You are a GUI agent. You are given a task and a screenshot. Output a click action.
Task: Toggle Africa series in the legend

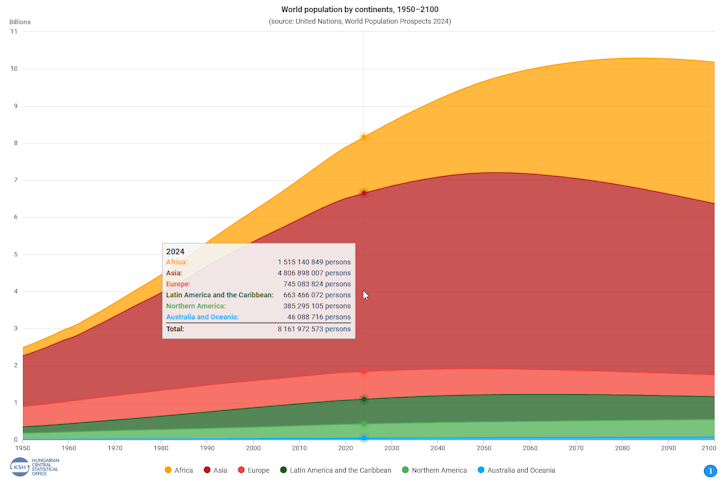[179, 470]
